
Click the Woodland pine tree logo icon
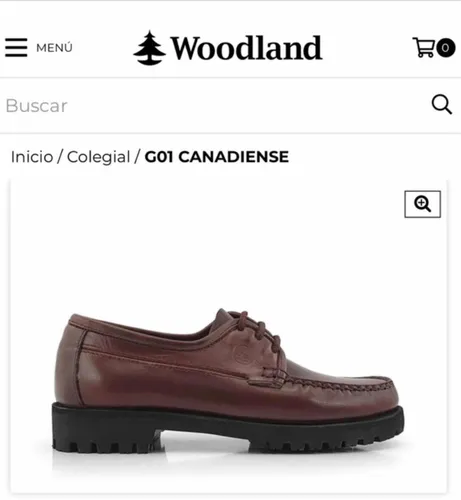tap(149, 48)
